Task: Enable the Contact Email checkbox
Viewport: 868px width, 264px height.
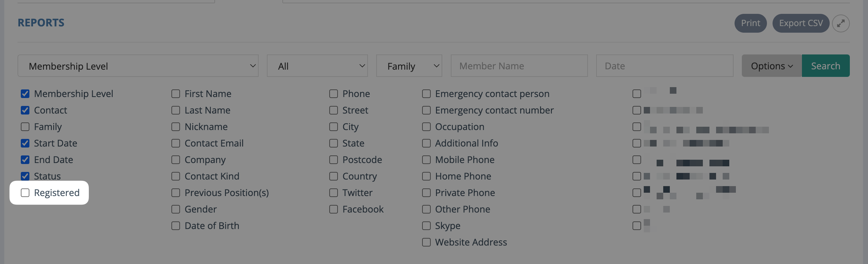Action: tap(176, 143)
